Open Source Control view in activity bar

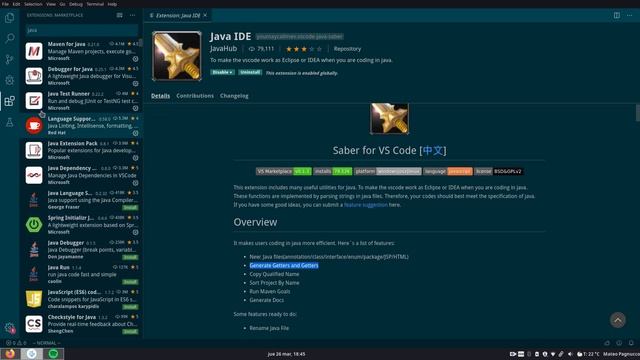9,60
